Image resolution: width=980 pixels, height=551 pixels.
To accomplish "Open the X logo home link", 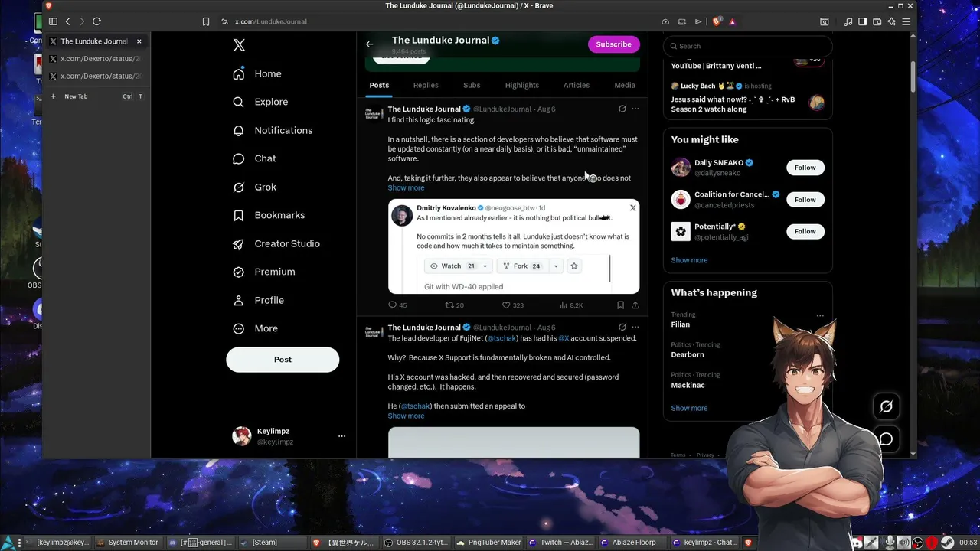I will point(239,45).
